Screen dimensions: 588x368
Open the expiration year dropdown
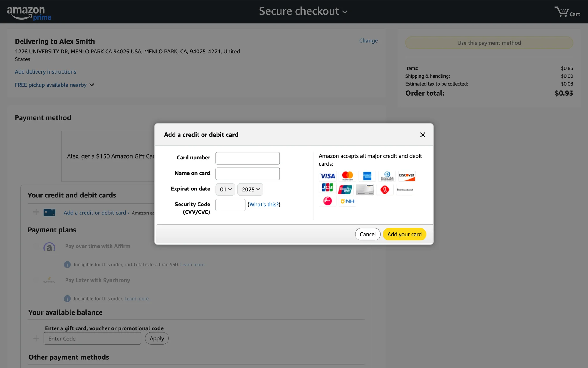click(250, 190)
